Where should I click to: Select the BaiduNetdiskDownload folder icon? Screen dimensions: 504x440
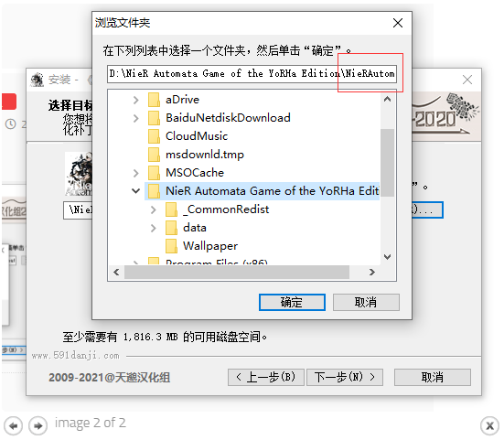[x=154, y=118]
